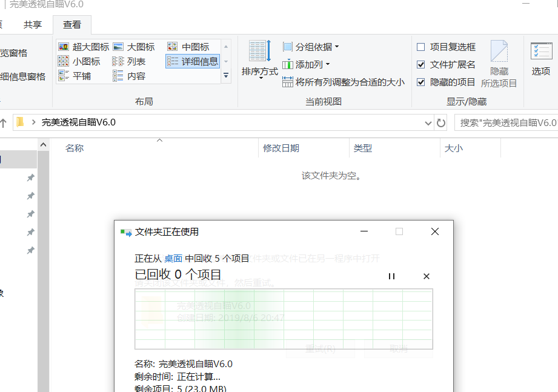Expand 分组依据 group by menu

(311, 47)
